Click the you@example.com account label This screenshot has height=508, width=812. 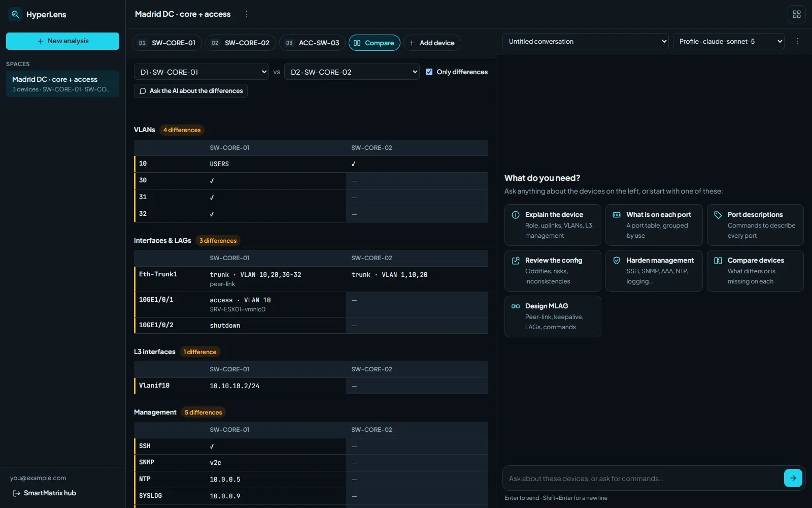pyautogui.click(x=38, y=478)
